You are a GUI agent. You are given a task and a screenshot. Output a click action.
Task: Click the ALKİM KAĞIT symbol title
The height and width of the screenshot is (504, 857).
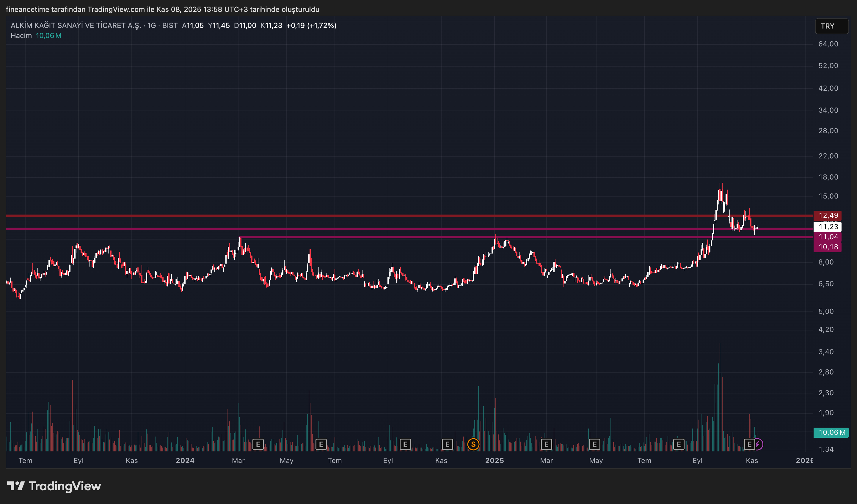tap(76, 26)
